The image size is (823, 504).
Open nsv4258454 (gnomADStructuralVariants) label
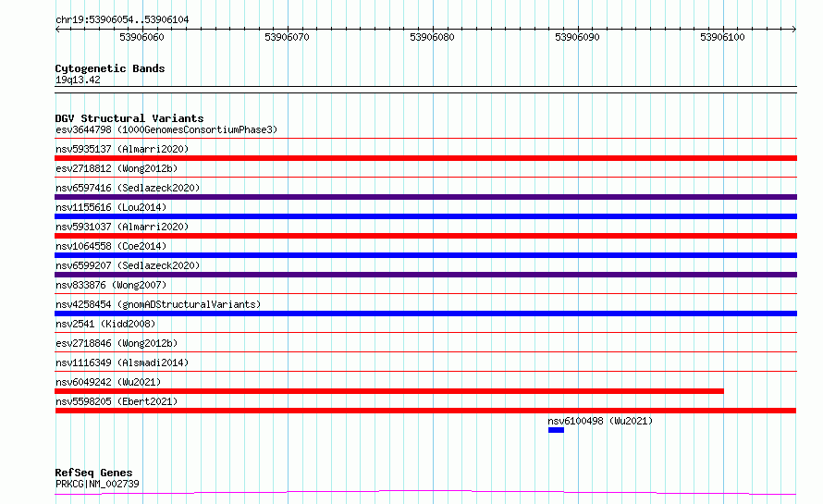pos(158,304)
